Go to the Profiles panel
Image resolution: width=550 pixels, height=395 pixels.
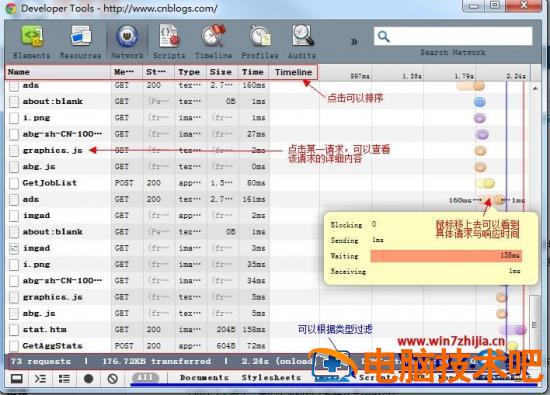coord(260,41)
